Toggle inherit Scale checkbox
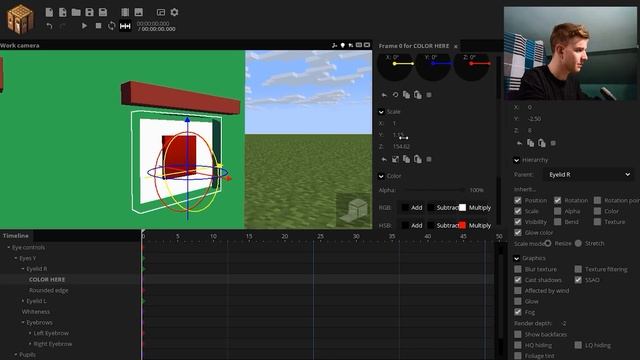 click(518, 211)
